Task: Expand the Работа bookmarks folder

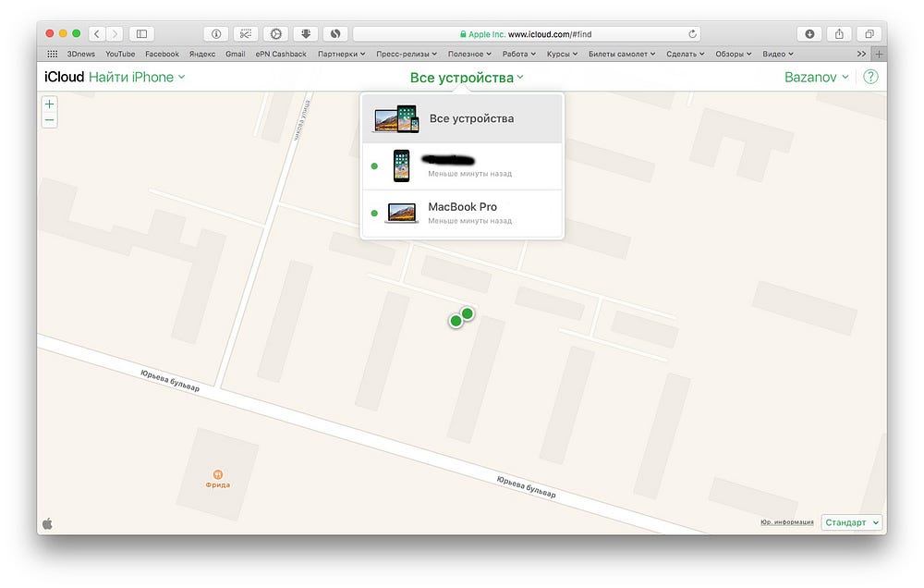Action: (519, 54)
